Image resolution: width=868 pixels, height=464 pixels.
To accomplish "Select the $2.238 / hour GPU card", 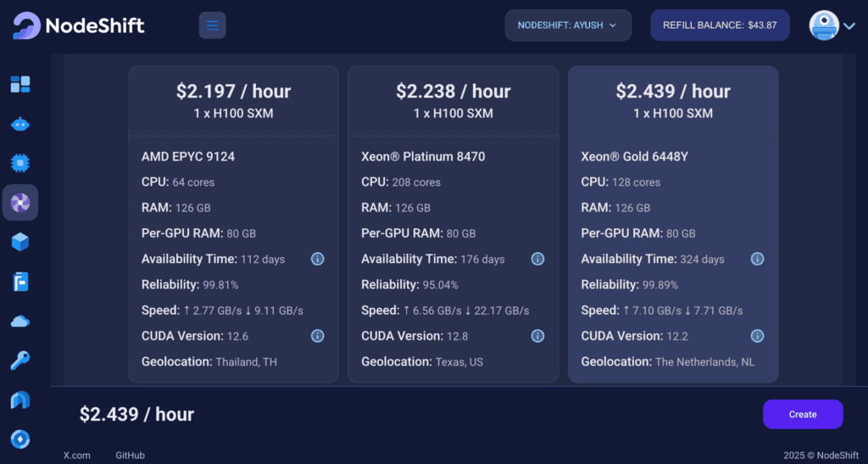I will pos(453,224).
